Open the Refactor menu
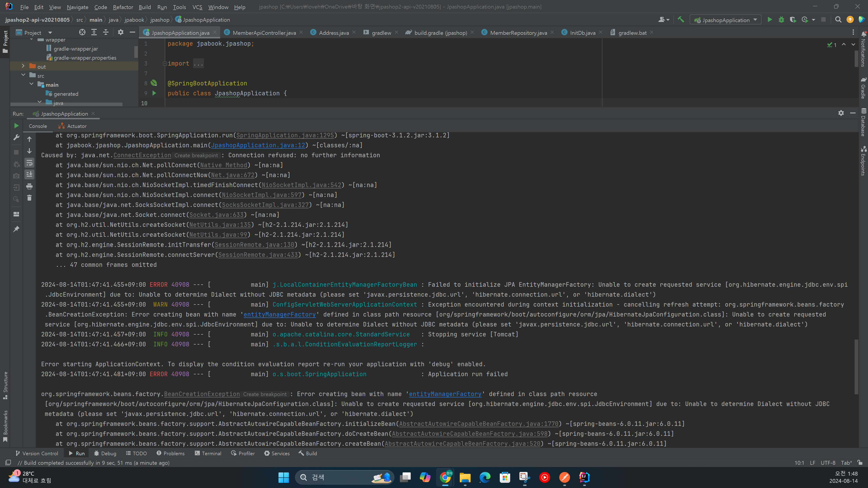Viewport: 868px width, 488px height. click(123, 7)
